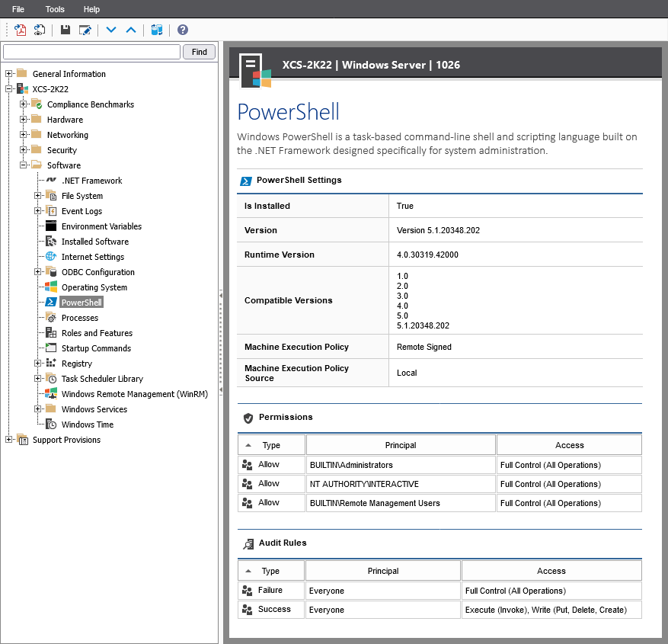
Task: Click the BUILTIN\Remote Management Users cell
Action: (x=401, y=503)
